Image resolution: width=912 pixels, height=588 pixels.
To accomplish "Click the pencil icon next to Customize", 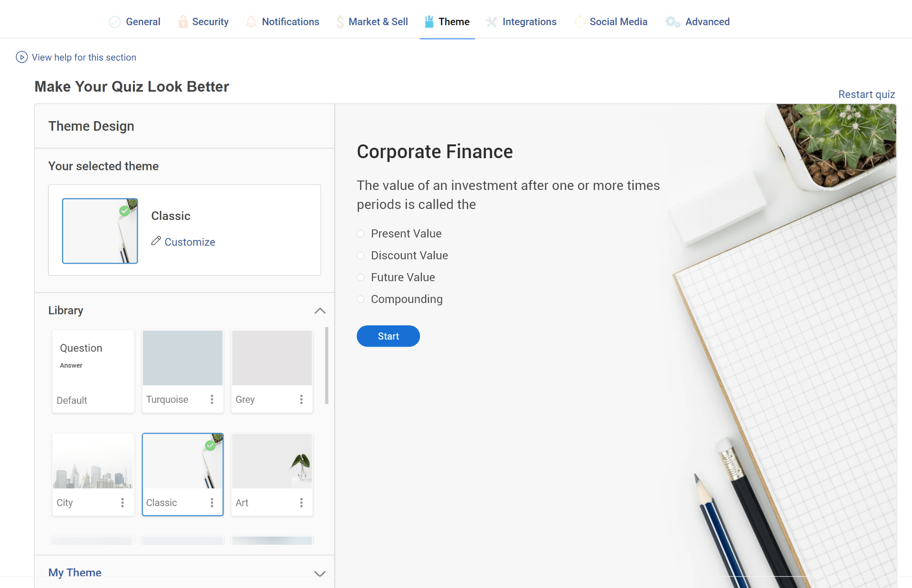I will pyautogui.click(x=156, y=241).
